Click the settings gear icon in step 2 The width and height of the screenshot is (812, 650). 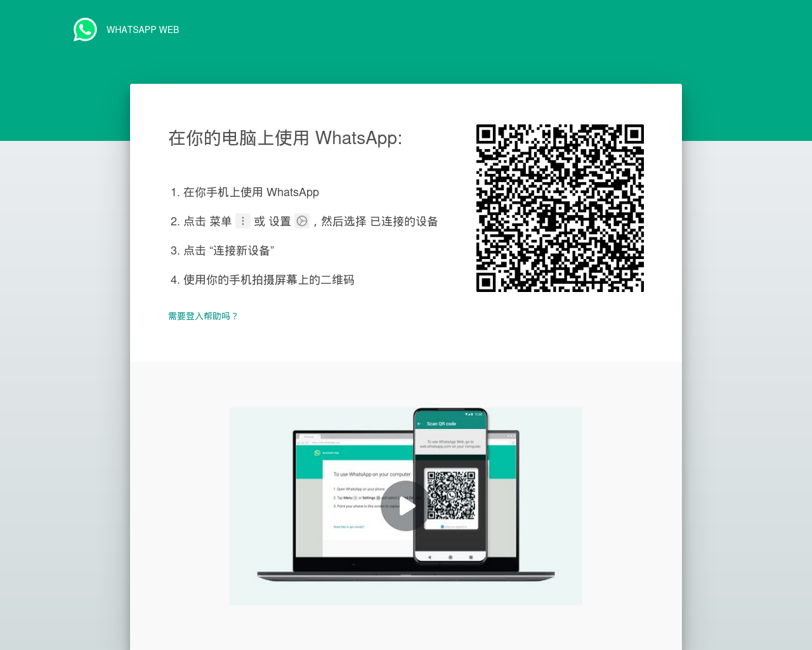(x=302, y=221)
